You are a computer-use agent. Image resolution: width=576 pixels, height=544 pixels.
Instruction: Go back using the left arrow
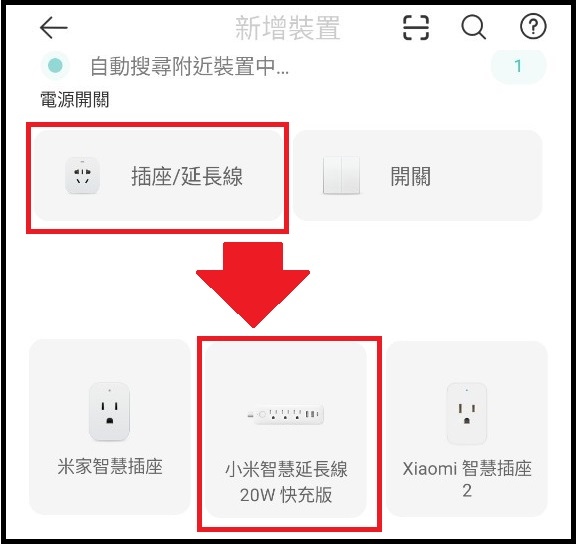[x=54, y=28]
